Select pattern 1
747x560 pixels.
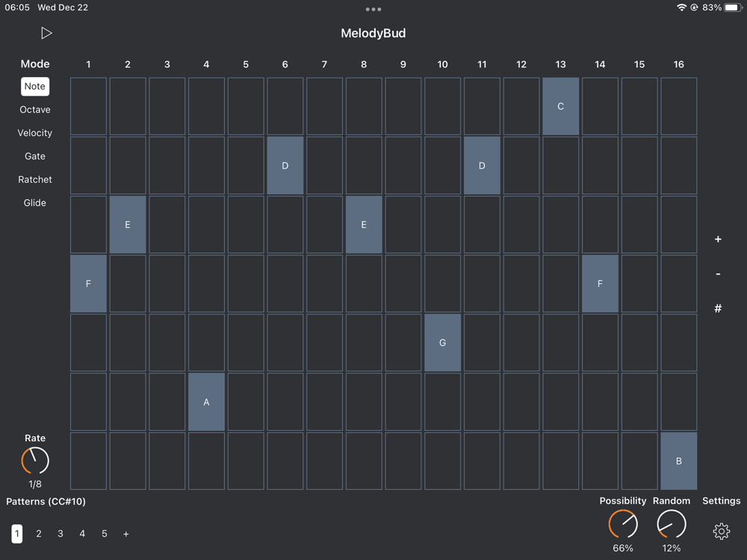tap(16, 534)
